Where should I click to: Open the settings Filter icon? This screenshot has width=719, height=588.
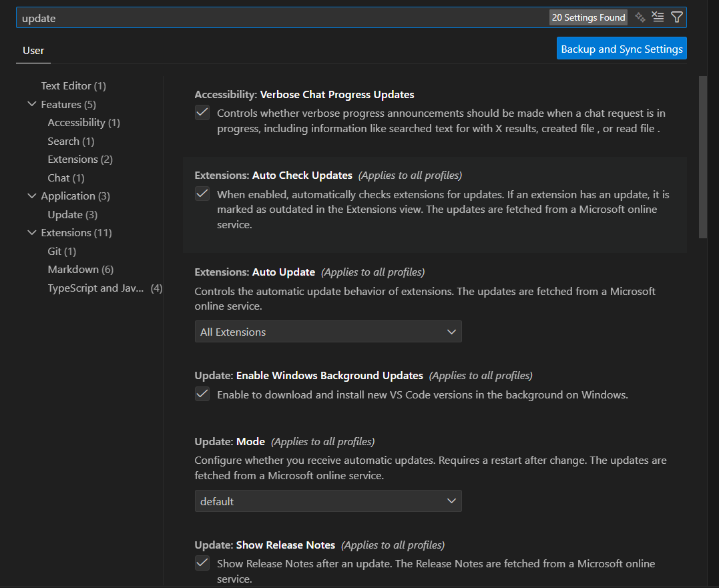click(677, 17)
